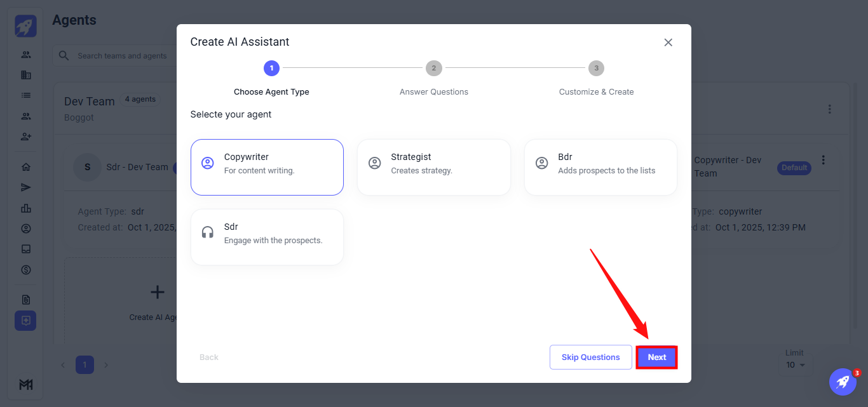
Task: Open the floating rocket chat bubble
Action: [843, 382]
